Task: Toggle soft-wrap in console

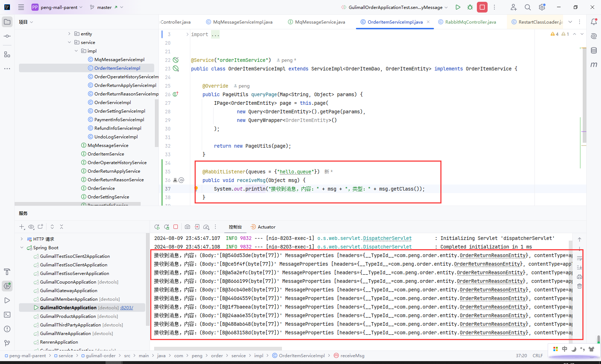Action: (580, 258)
